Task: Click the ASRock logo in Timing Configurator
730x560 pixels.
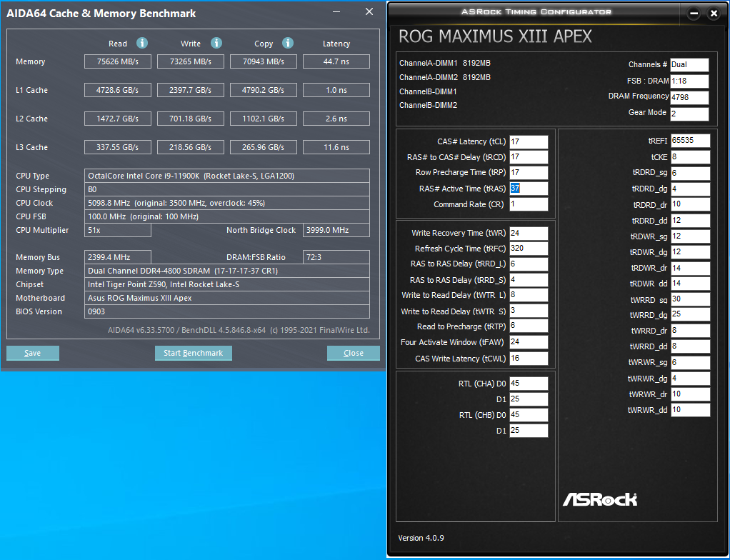Action: (600, 499)
